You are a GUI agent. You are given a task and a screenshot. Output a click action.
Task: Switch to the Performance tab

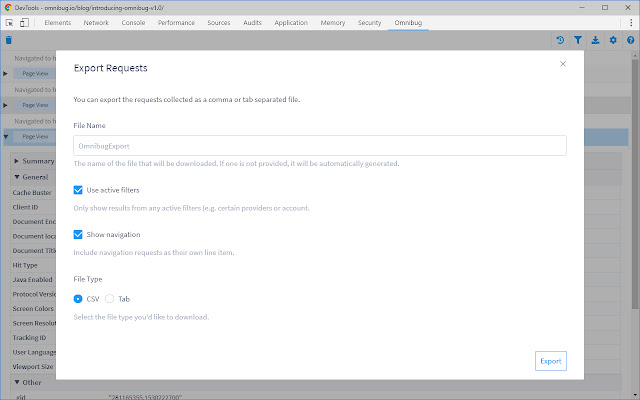pyautogui.click(x=176, y=23)
